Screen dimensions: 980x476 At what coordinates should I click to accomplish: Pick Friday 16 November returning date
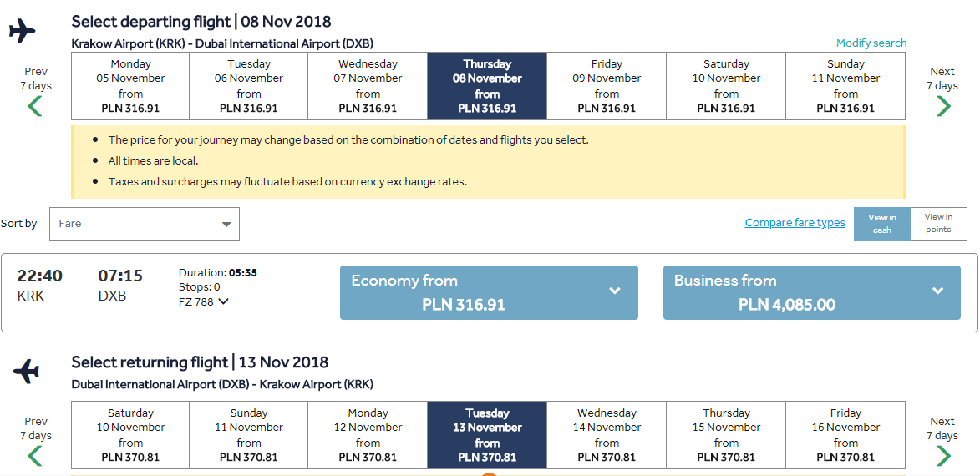click(845, 435)
